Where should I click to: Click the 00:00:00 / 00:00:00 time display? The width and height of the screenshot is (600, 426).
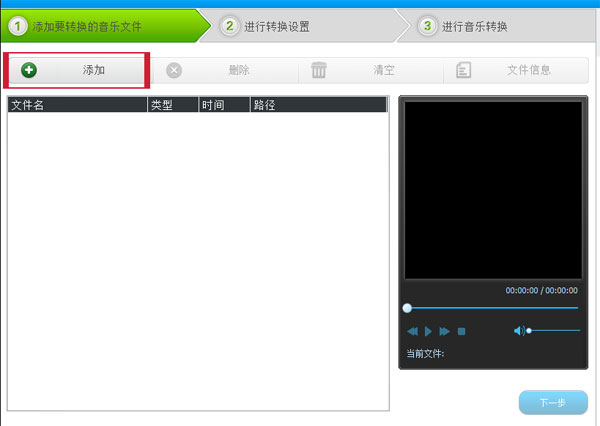541,291
